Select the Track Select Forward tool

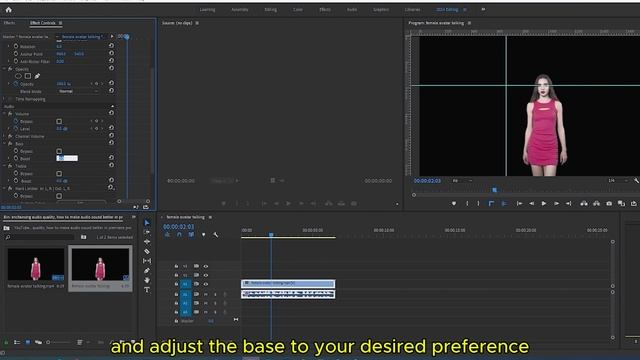point(147,232)
